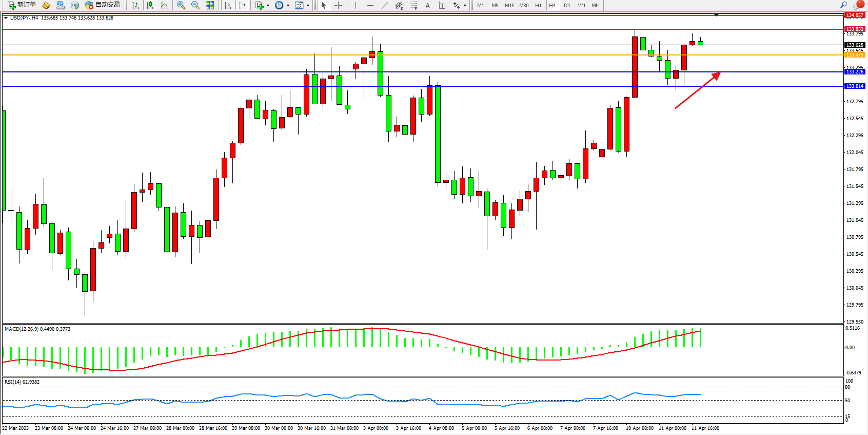Switch chart to candlestick mode
The width and height of the screenshot is (868, 435).
(150, 5)
